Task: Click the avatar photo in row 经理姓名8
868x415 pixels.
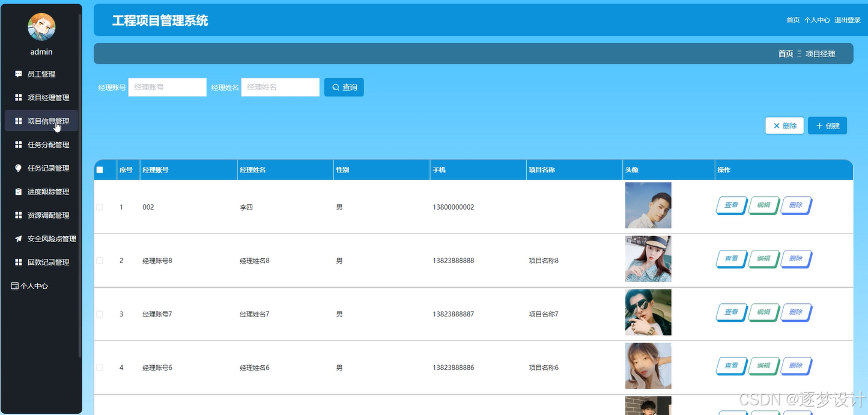Action: coord(648,259)
